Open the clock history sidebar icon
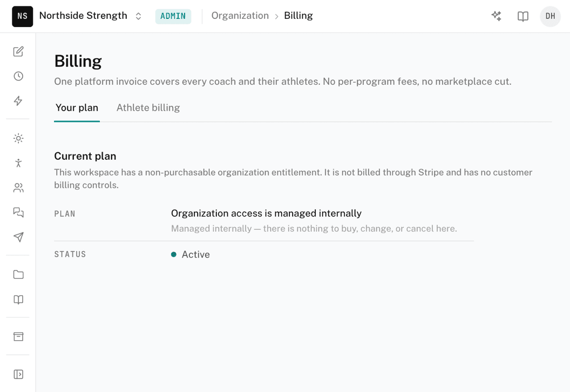The width and height of the screenshot is (570, 392). point(18,76)
